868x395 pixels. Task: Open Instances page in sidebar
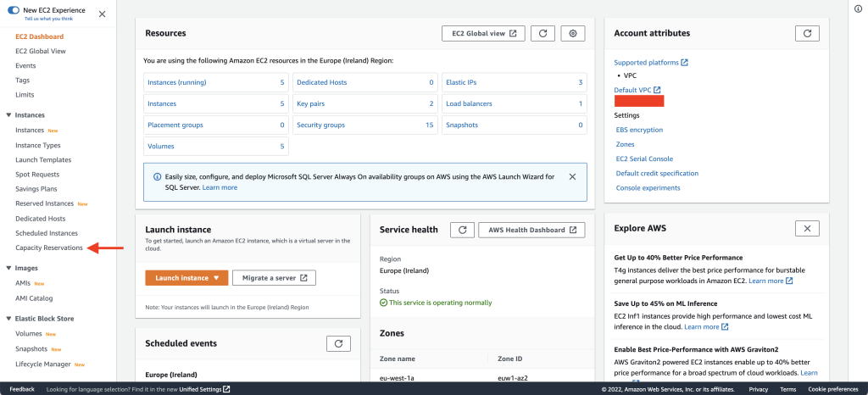tap(30, 130)
